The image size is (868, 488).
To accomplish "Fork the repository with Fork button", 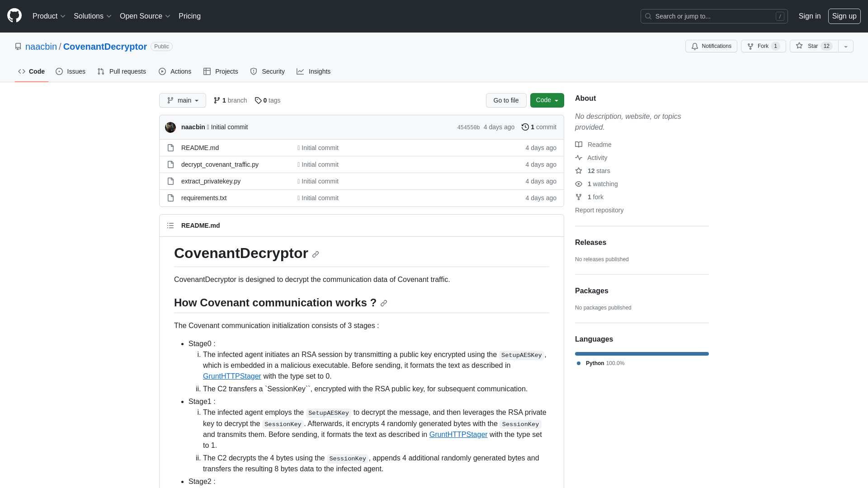I will (764, 46).
